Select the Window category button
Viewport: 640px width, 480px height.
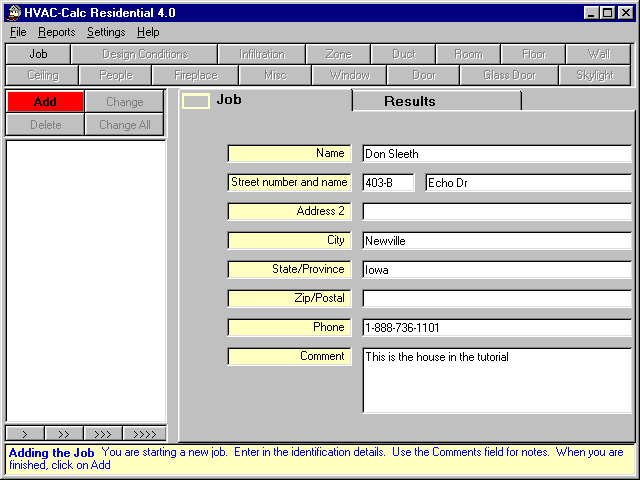click(349, 75)
